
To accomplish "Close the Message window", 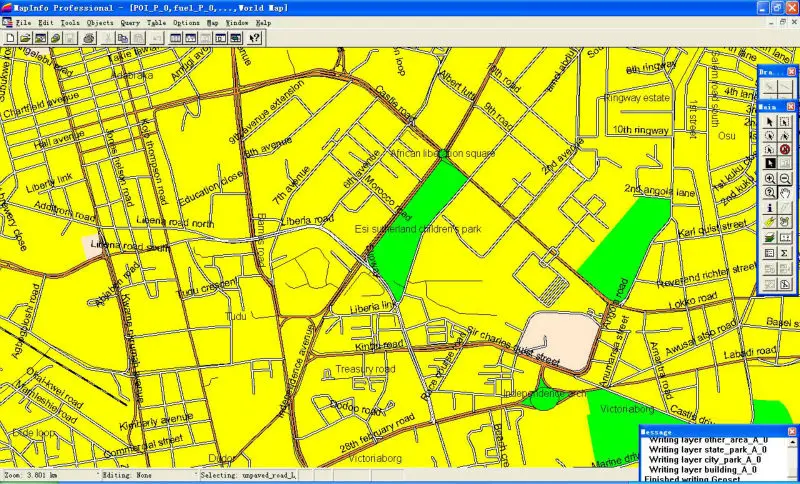I will pos(792,432).
